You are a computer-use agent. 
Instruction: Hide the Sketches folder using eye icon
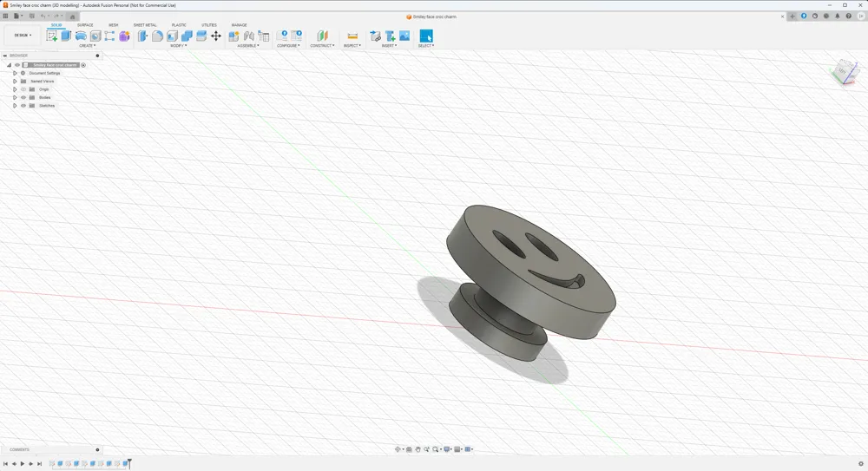point(23,105)
